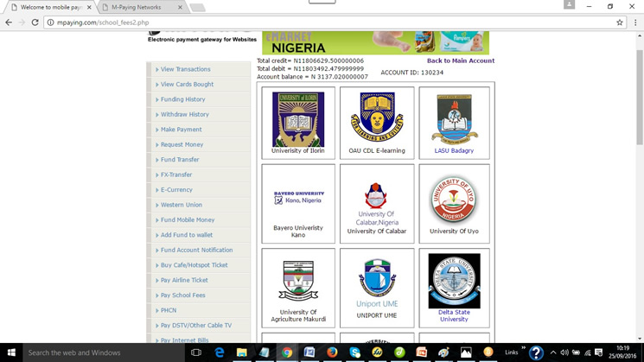Click the address bar URL field
The height and width of the screenshot is (362, 644).
pos(328,22)
